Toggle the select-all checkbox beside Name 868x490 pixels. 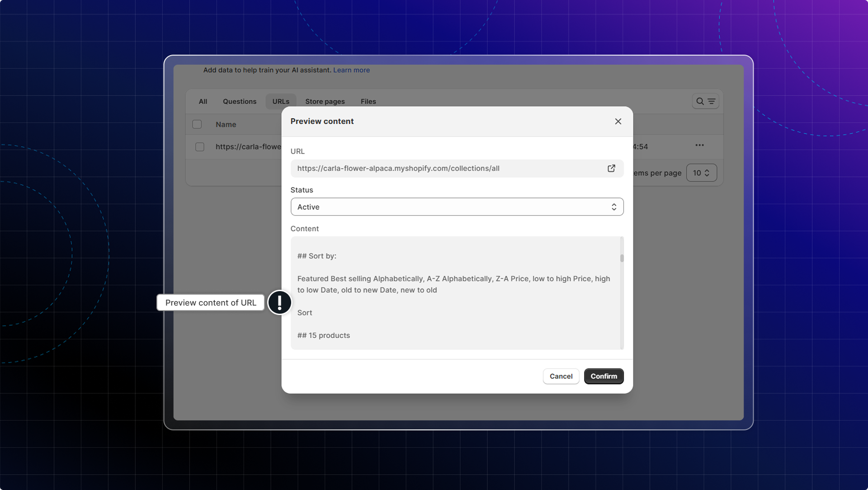click(x=197, y=124)
